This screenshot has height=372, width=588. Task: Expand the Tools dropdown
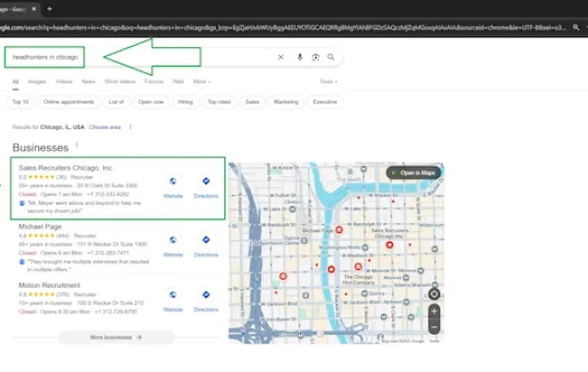[328, 81]
